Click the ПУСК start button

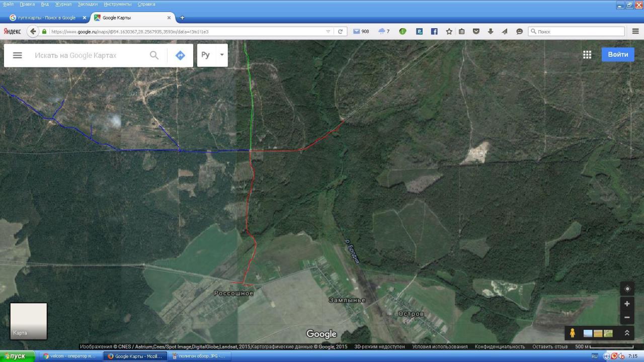(17, 356)
